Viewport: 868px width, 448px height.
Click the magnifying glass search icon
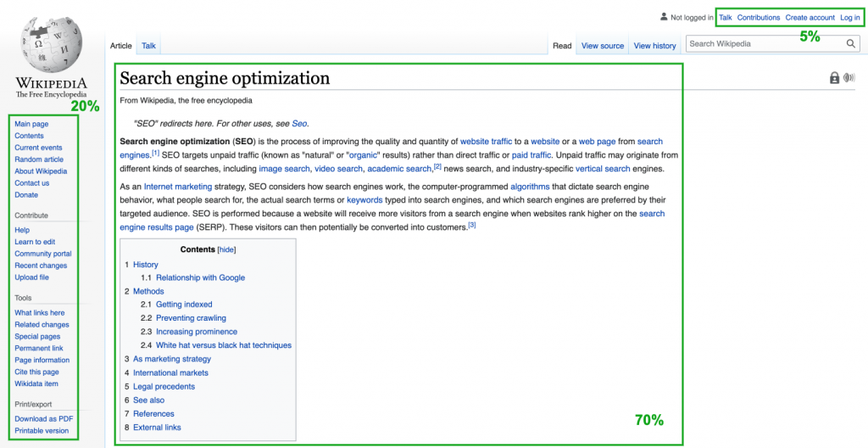(851, 44)
